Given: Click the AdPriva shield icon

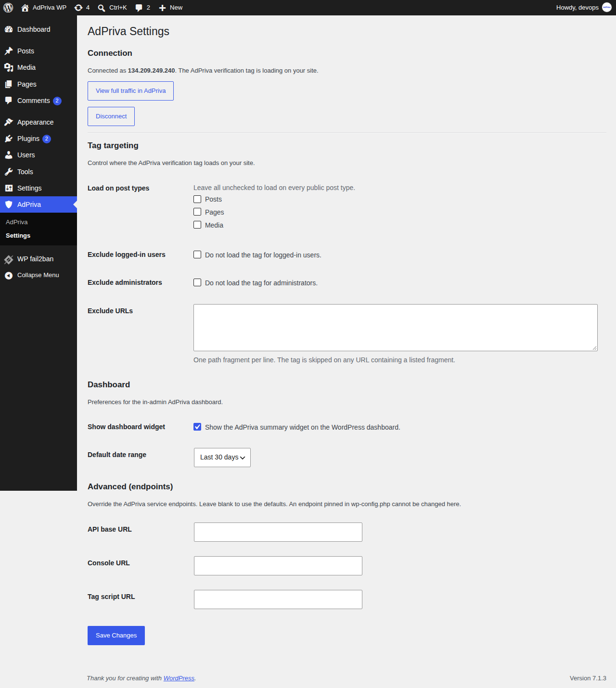Looking at the screenshot, I should pos(9,204).
